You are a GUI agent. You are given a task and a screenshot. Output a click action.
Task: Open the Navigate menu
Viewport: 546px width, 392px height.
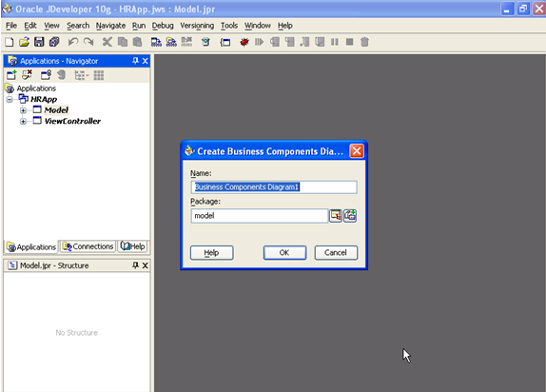[x=110, y=26]
